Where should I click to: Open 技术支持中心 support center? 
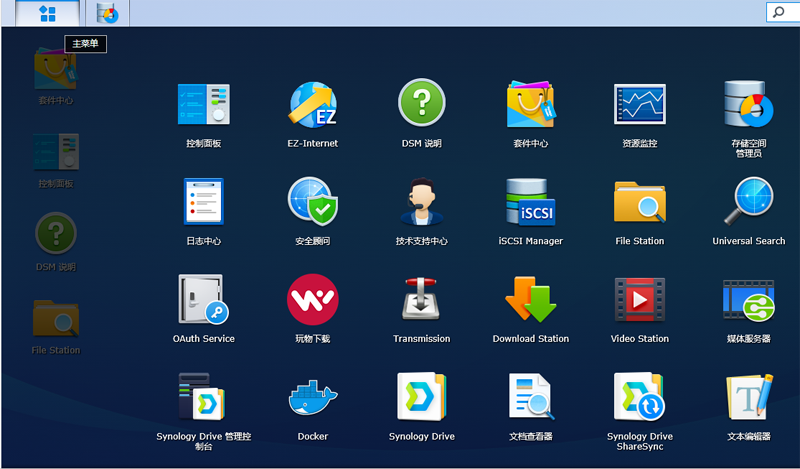(421, 202)
